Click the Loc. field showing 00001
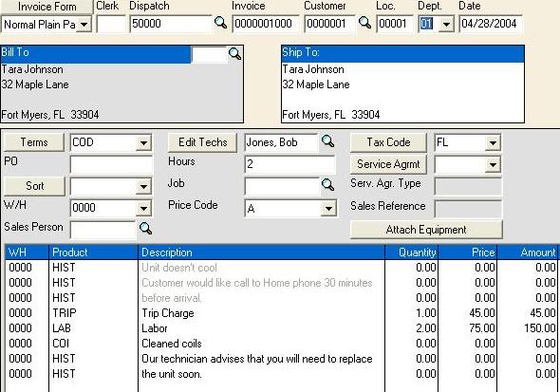Viewport: 560px width, 392px height. pyautogui.click(x=394, y=24)
